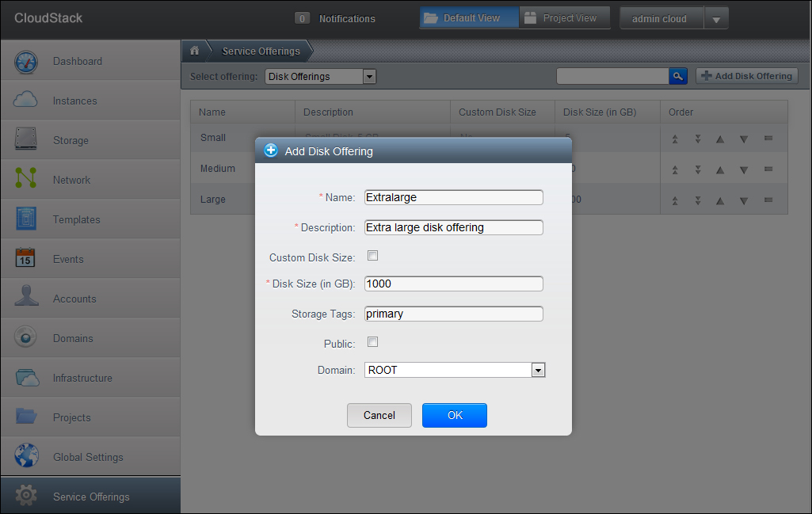Click the home icon in breadcrumb
Screen dimensions: 812x514
pos(194,51)
